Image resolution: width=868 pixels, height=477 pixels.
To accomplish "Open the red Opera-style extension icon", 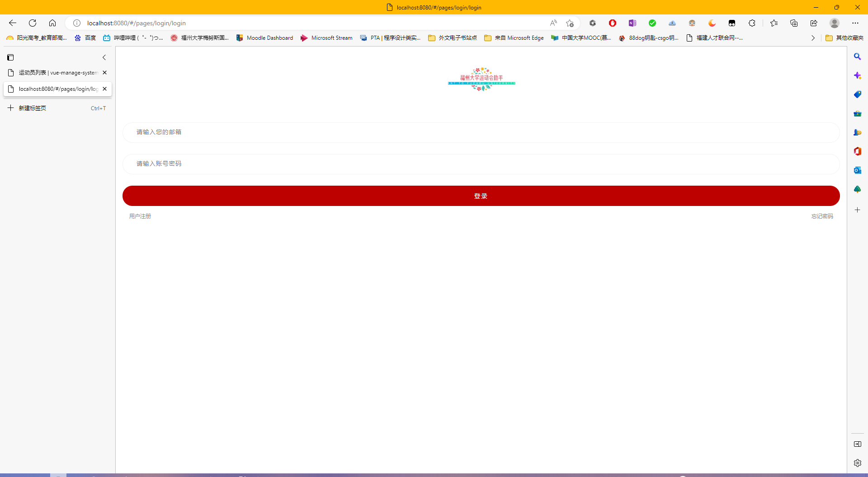I will point(613,23).
